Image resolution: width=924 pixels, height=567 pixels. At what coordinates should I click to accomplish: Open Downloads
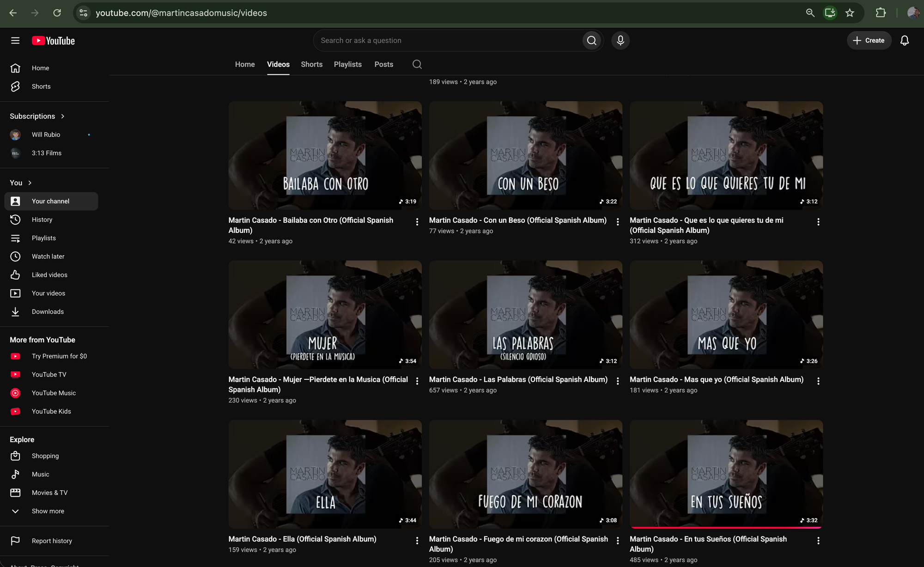point(51,312)
